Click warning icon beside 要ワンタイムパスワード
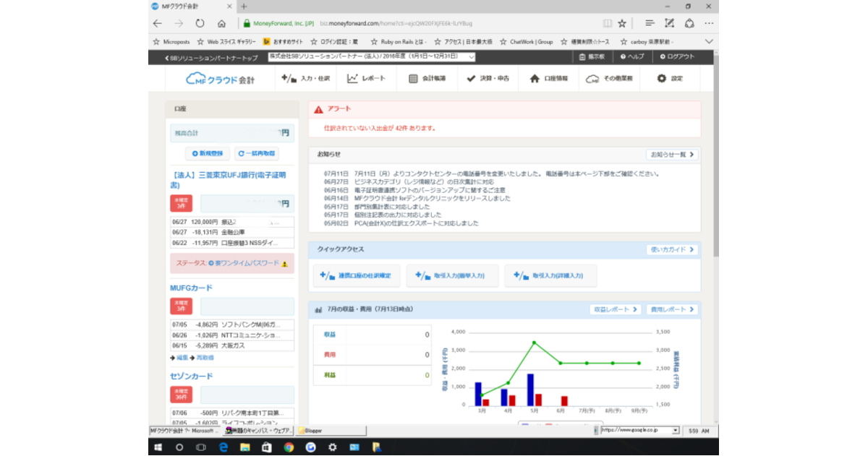The image size is (868, 456). tap(285, 264)
